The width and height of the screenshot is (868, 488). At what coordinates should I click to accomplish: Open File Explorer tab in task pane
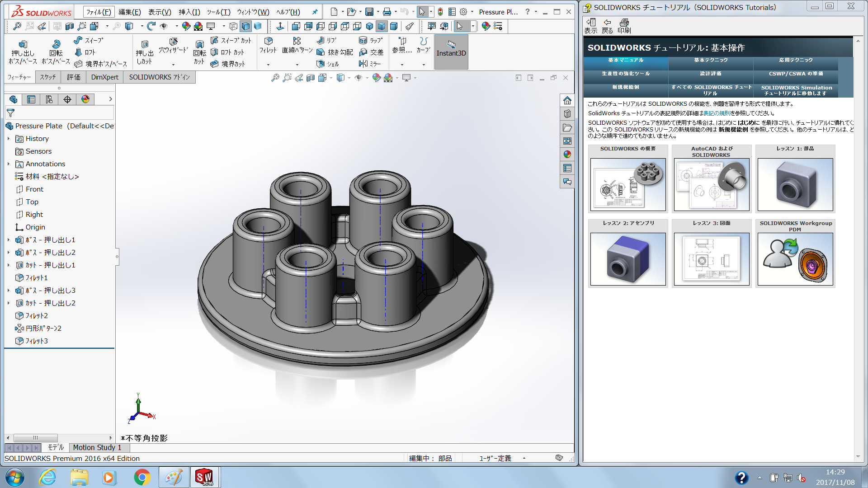click(567, 128)
